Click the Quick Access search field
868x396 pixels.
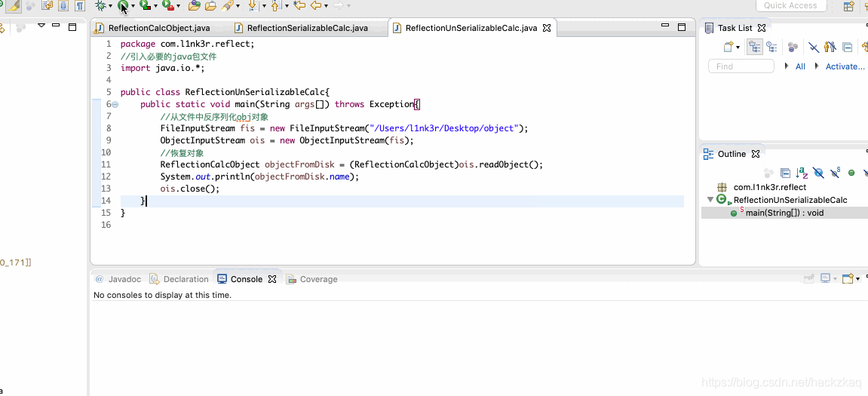pyautogui.click(x=790, y=5)
